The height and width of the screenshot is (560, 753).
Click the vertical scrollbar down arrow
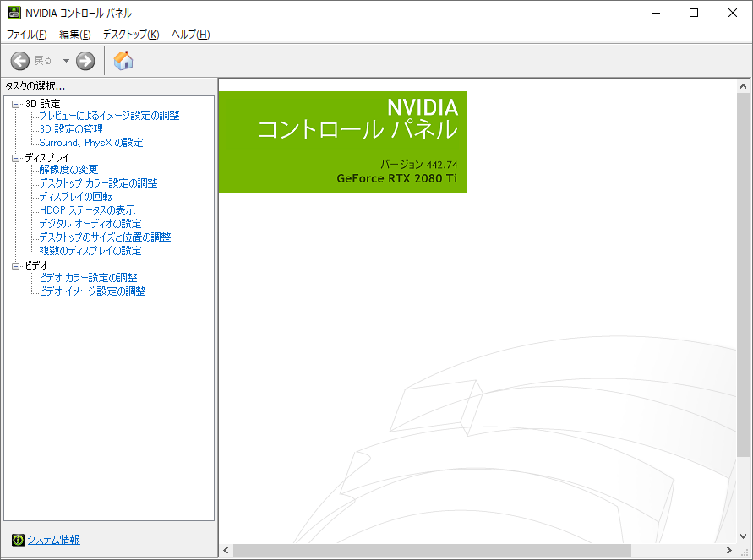(x=744, y=536)
